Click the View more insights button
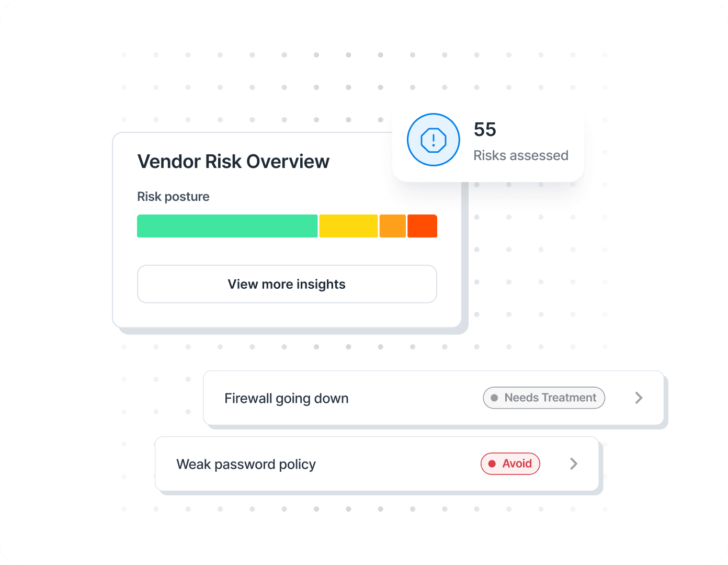The width and height of the screenshot is (728, 565). 287,284
